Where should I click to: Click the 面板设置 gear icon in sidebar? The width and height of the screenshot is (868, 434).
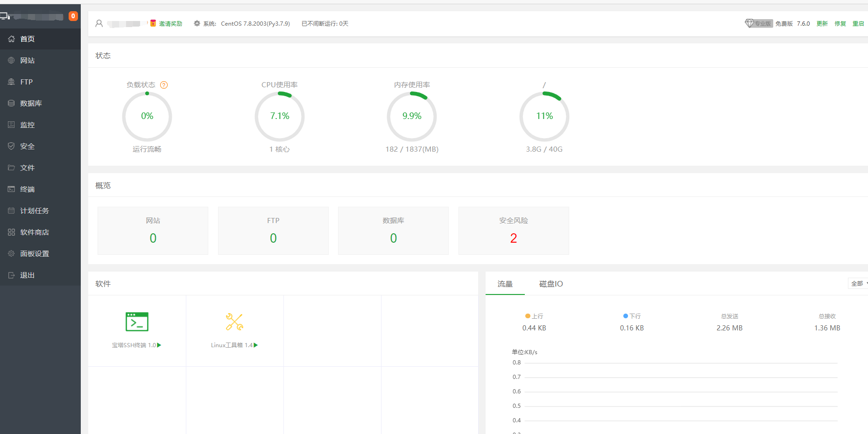click(11, 253)
